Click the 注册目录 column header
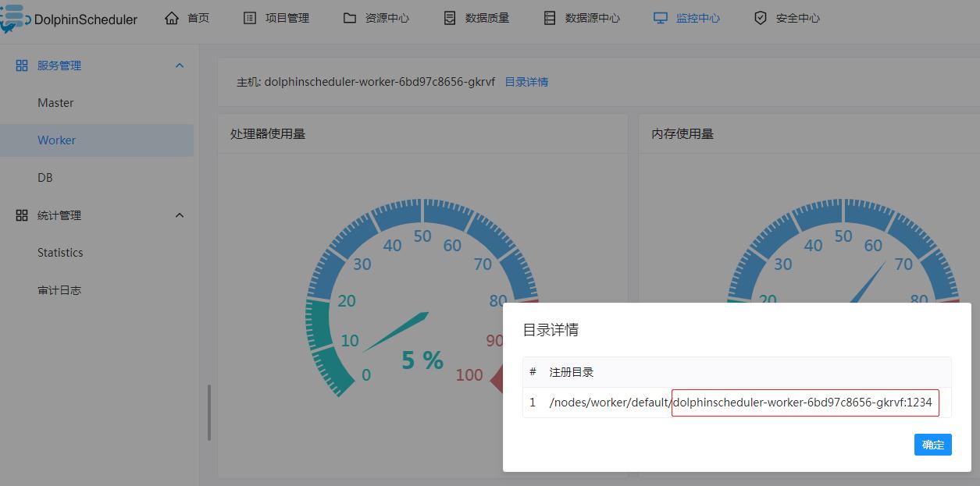This screenshot has width=980, height=486. click(572, 372)
